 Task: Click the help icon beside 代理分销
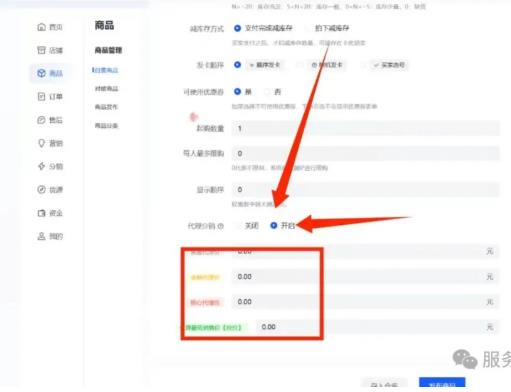tap(220, 226)
